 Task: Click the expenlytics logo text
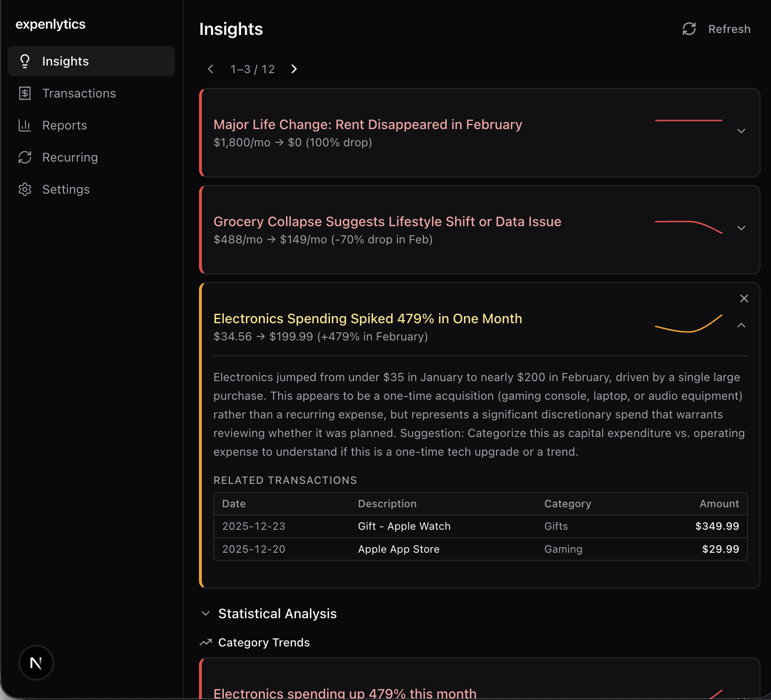[x=50, y=23]
